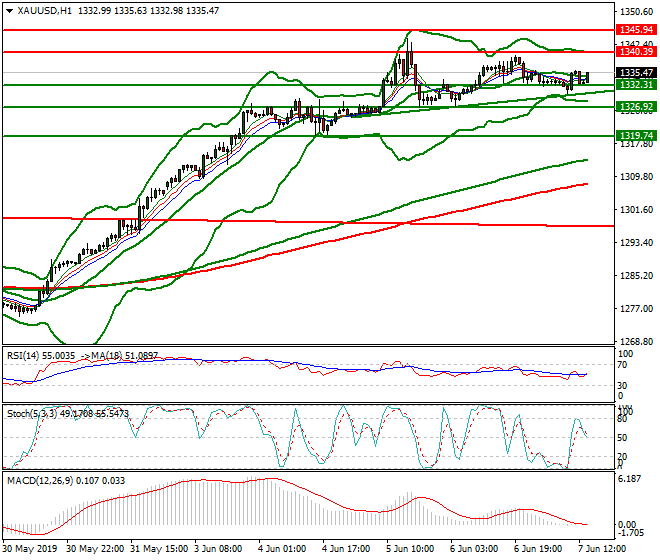Select the 31 May 15:00 time label
The width and height of the screenshot is (660, 560).
159,549
